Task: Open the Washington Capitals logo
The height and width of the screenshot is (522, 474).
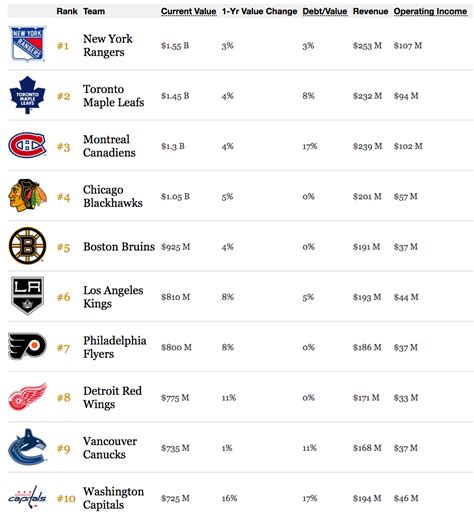Action: tap(27, 497)
